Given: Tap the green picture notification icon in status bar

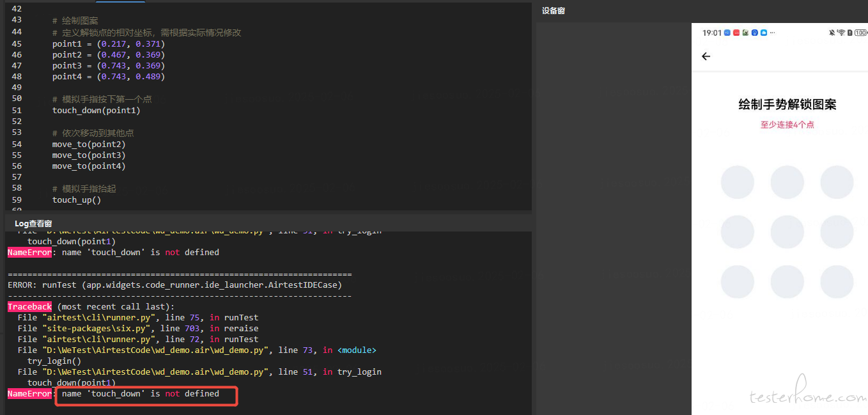Looking at the screenshot, I should click(x=745, y=33).
